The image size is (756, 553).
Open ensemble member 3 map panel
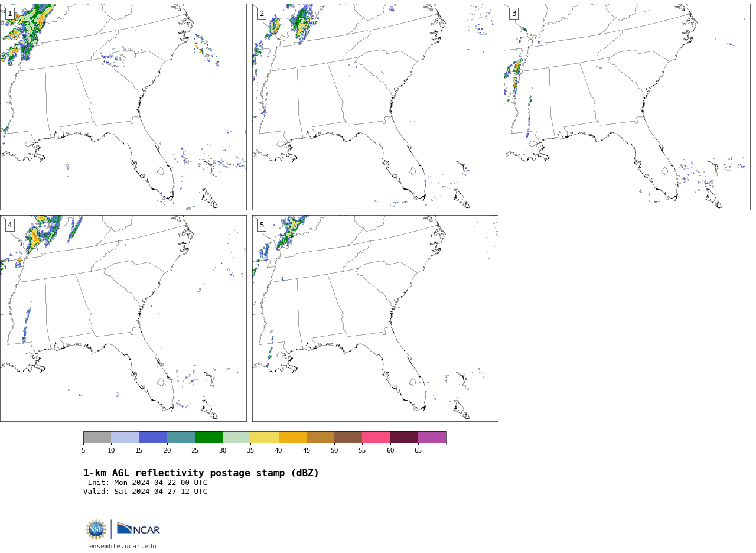(x=627, y=107)
